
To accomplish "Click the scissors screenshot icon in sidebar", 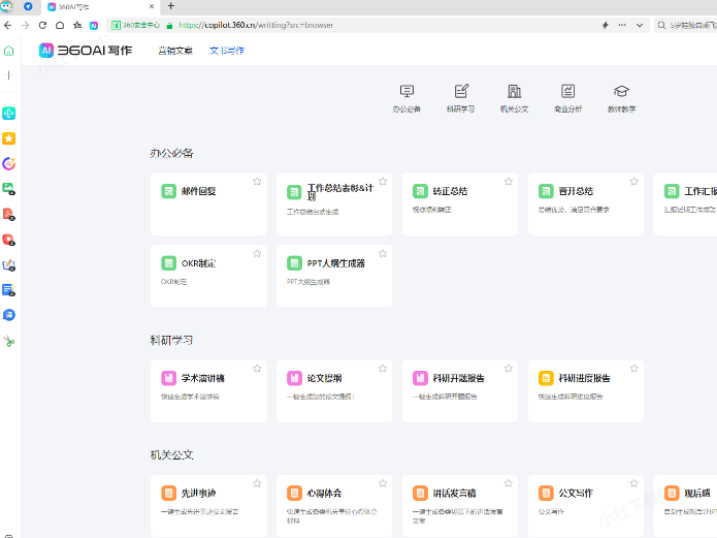I will click(x=9, y=341).
